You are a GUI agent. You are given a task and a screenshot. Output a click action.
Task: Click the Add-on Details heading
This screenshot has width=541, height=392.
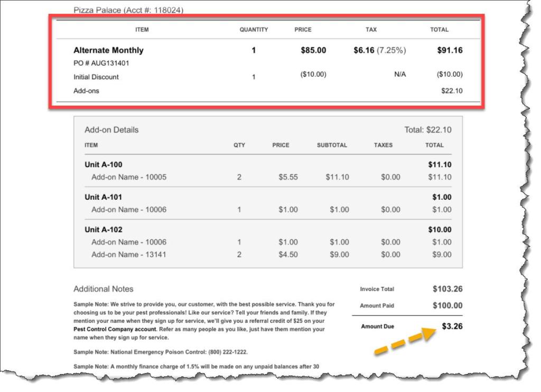click(111, 130)
